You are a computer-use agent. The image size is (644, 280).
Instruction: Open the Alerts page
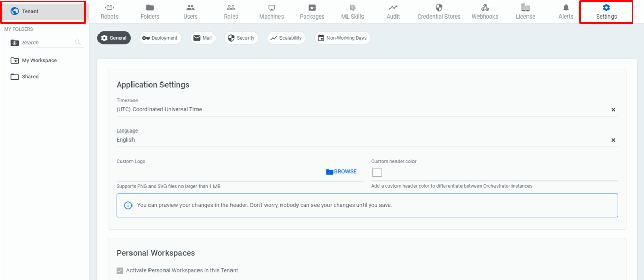point(566,11)
